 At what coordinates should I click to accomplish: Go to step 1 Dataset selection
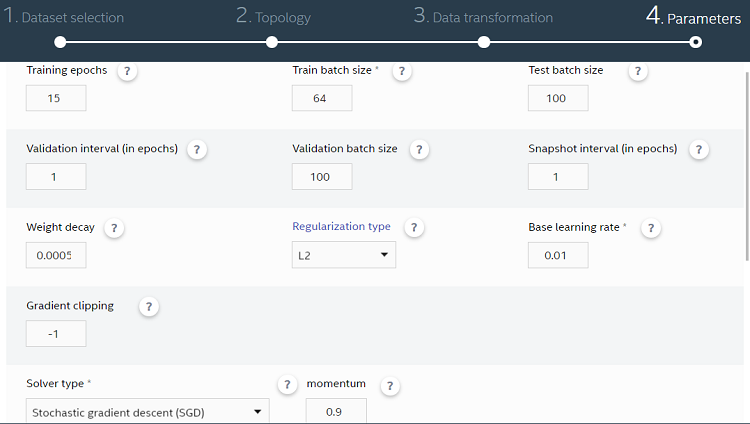[64, 17]
